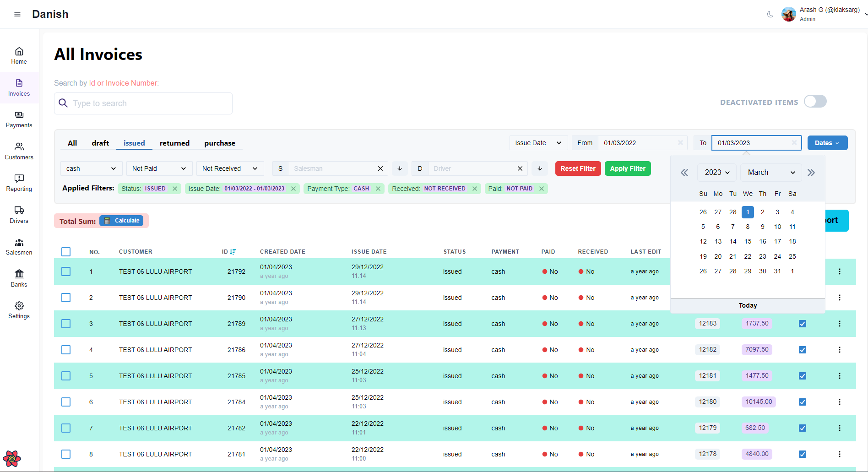The width and height of the screenshot is (868, 472).
Task: Open the Issue Date type dropdown
Action: [x=538, y=143]
